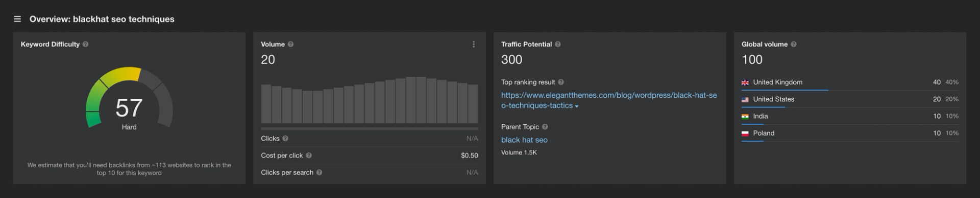Click the backlinks estimate text about ~113 websites
Screen dimensions: 980x198
pyautogui.click(x=129, y=169)
